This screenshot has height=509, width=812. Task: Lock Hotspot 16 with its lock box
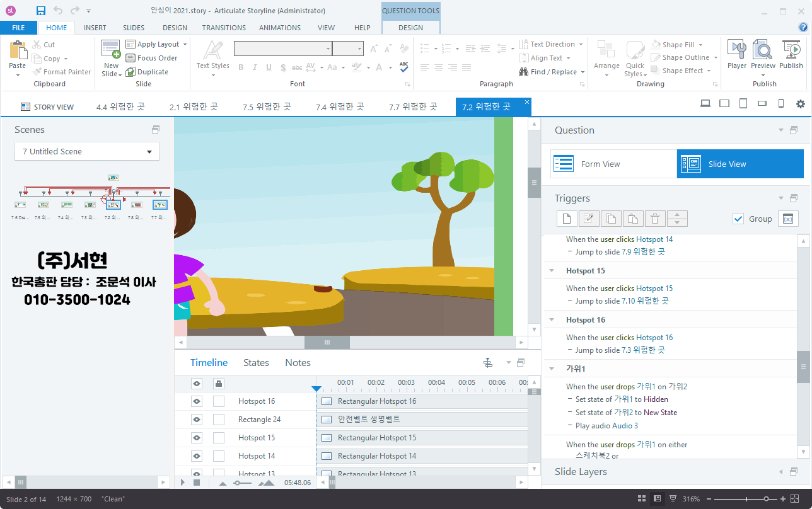219,401
